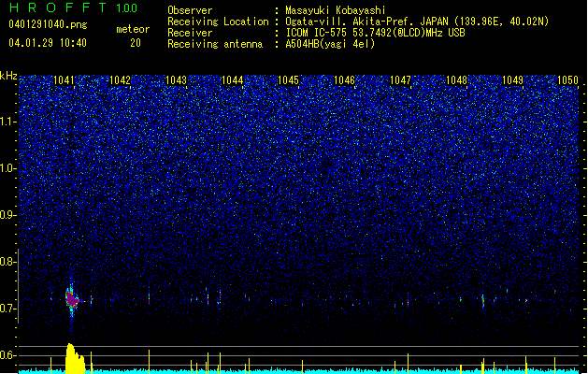The image size is (588, 374).
Task: Click the 1045 time axis marker
Action: pyautogui.click(x=288, y=80)
